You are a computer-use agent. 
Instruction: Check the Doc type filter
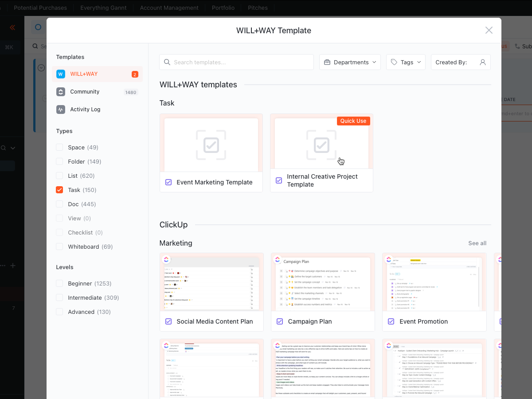[x=59, y=204]
